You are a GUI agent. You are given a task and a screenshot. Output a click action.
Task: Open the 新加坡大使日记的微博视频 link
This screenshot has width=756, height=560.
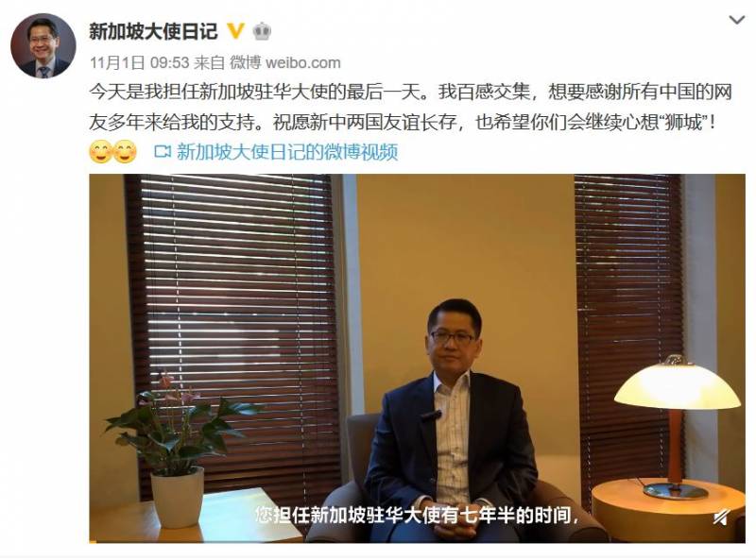287,152
